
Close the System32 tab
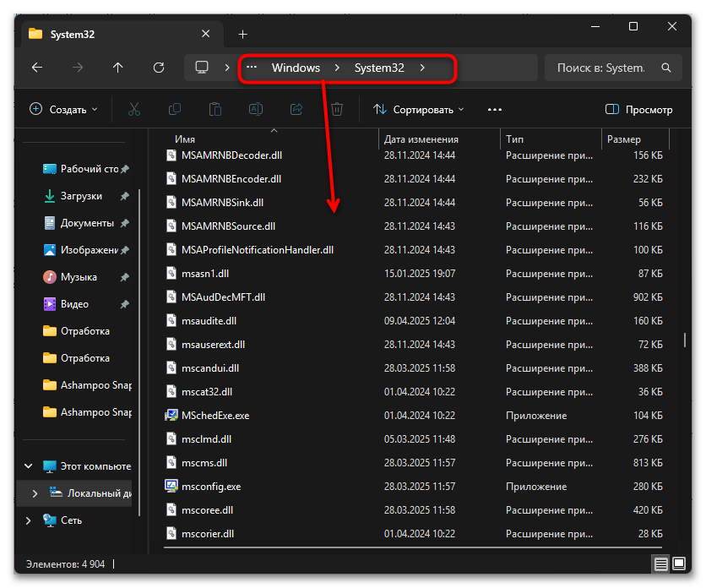click(206, 34)
